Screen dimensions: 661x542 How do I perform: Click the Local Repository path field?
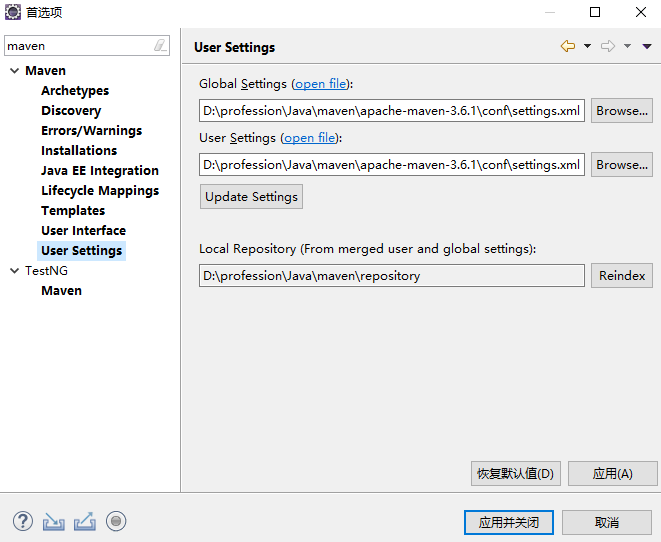[392, 276]
